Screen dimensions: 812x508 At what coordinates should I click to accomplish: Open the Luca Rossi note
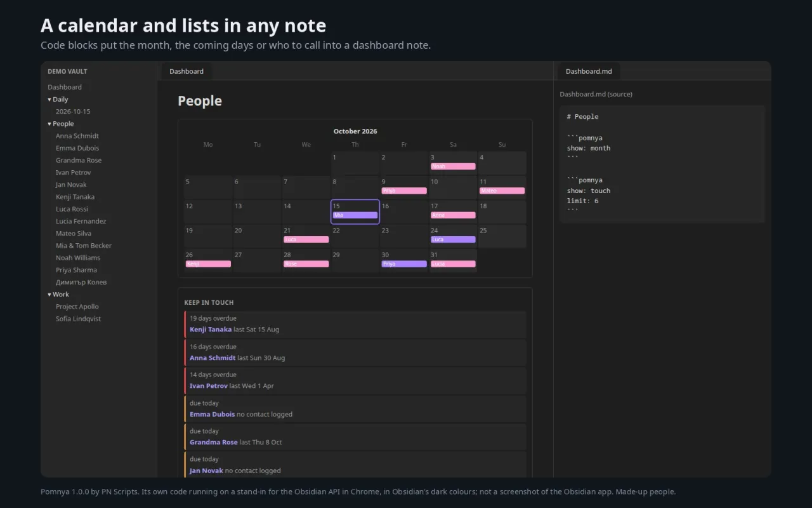(x=72, y=209)
